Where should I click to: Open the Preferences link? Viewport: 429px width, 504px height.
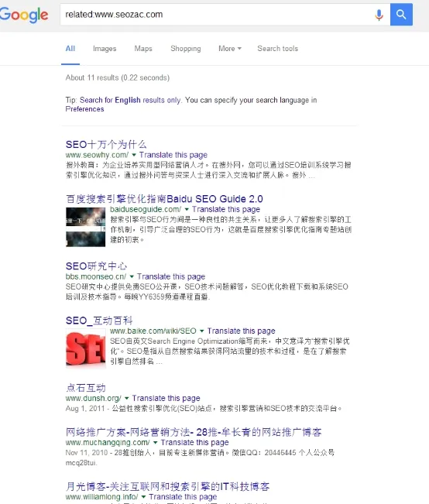pyautogui.click(x=84, y=109)
